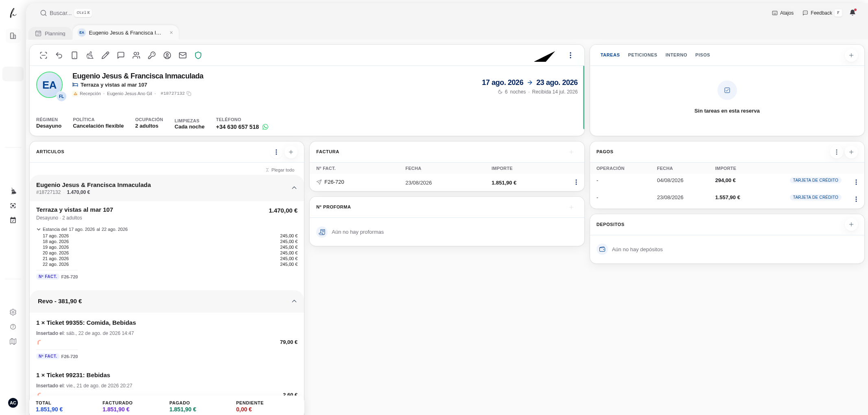Copy reservation number #18727132
The height and width of the screenshot is (415, 868).
(x=189, y=93)
